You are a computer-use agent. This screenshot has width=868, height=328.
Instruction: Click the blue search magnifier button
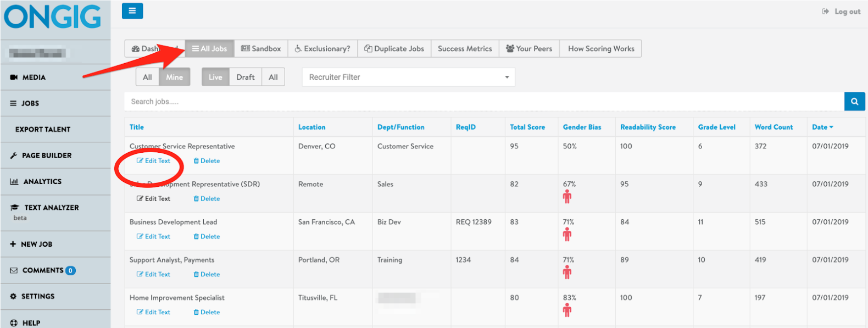(854, 102)
